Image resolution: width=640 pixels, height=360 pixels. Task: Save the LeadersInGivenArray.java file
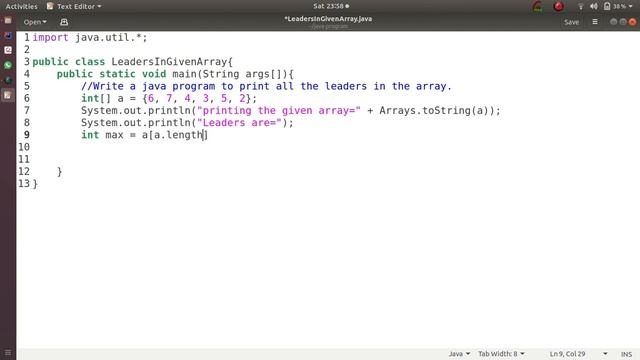[x=571, y=22]
